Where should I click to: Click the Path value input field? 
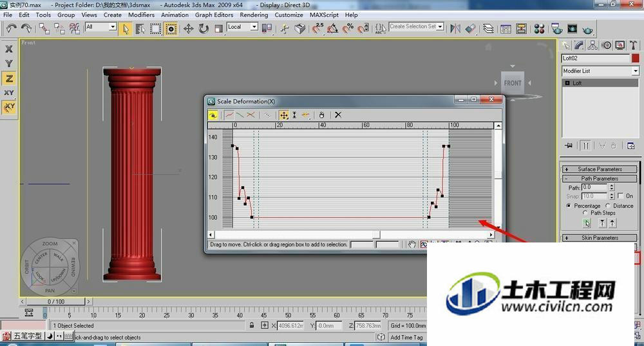(x=594, y=187)
